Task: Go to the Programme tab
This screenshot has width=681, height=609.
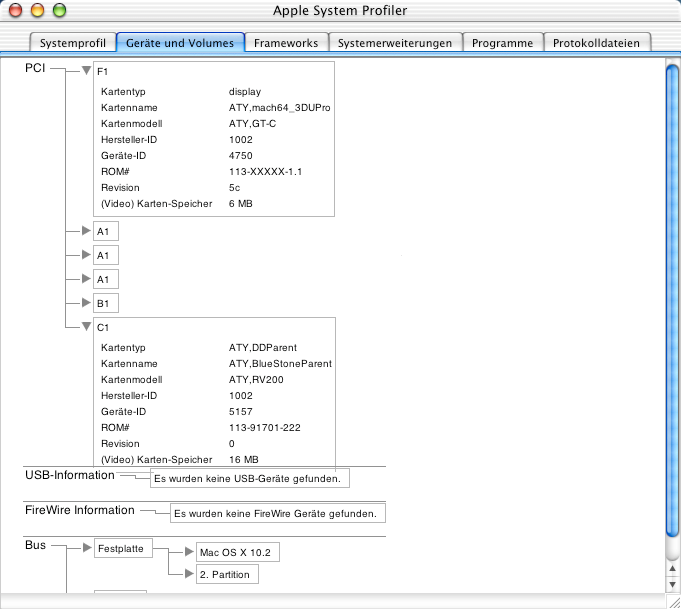Action: (x=502, y=43)
